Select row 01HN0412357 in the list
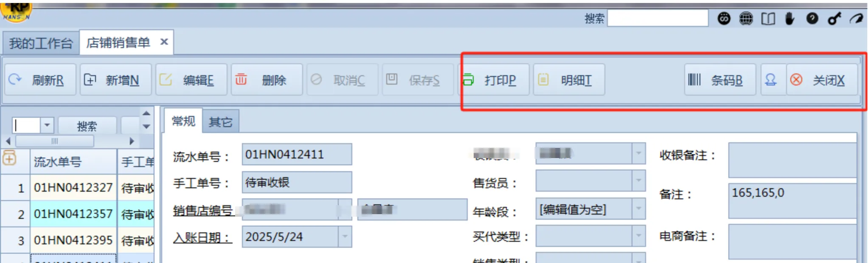Image resolution: width=868 pixels, height=263 pixels. click(x=73, y=214)
